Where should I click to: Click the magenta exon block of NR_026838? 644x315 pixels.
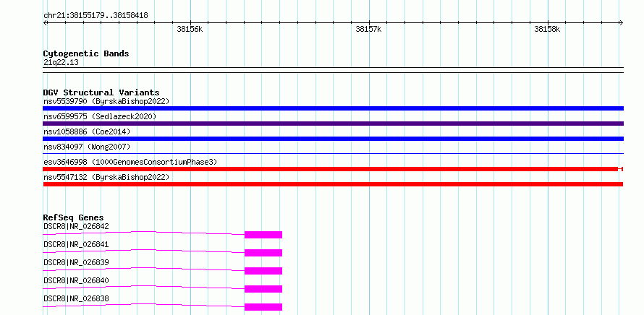click(263, 307)
